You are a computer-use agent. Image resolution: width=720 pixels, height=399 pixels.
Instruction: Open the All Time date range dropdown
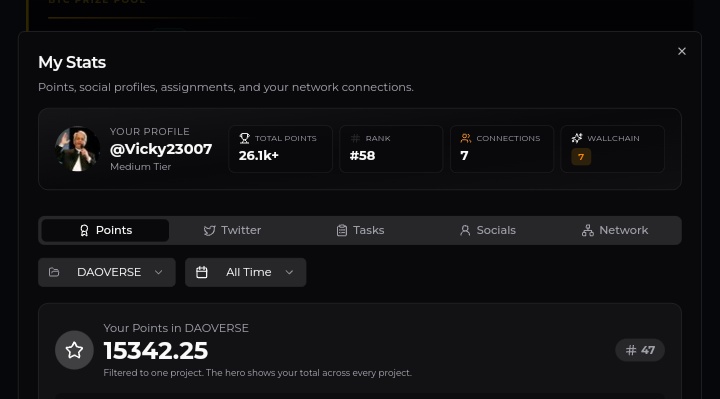point(246,272)
